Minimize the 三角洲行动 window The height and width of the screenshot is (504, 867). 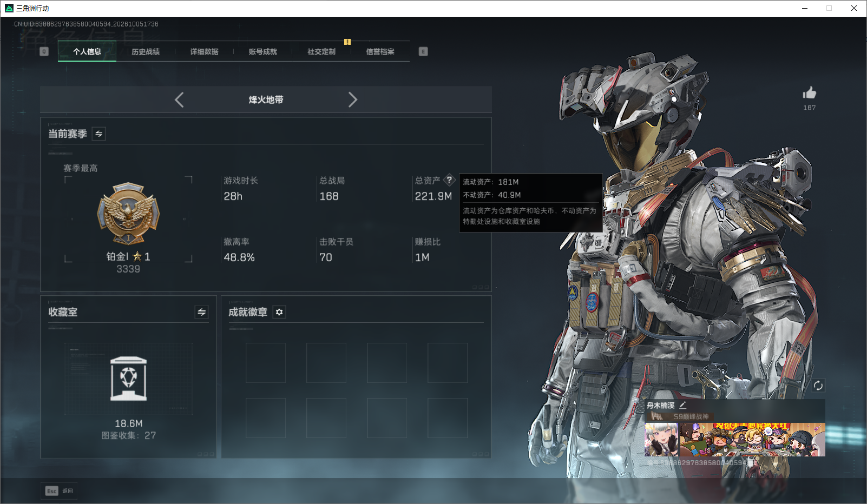[805, 8]
